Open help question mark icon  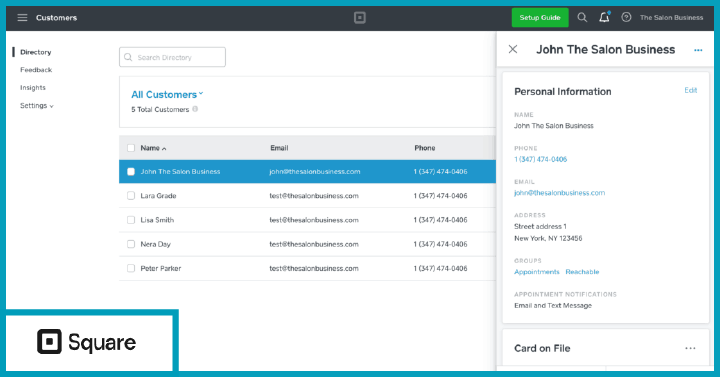[x=626, y=17]
